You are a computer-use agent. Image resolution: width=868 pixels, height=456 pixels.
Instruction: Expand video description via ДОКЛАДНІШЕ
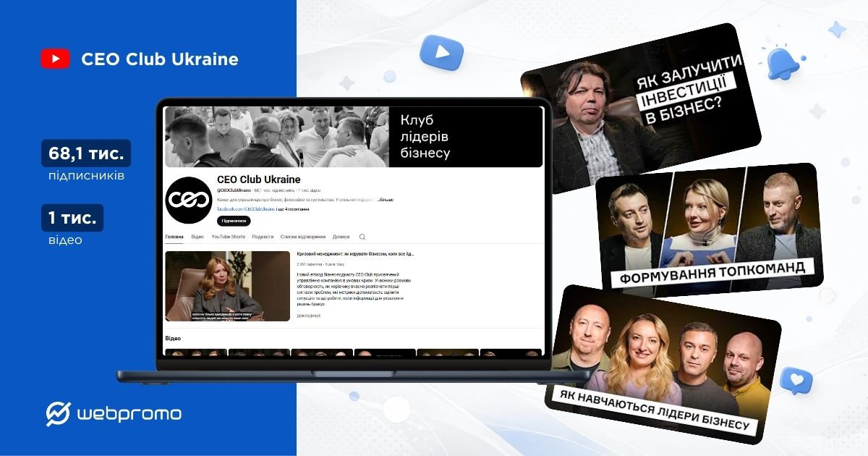click(309, 316)
